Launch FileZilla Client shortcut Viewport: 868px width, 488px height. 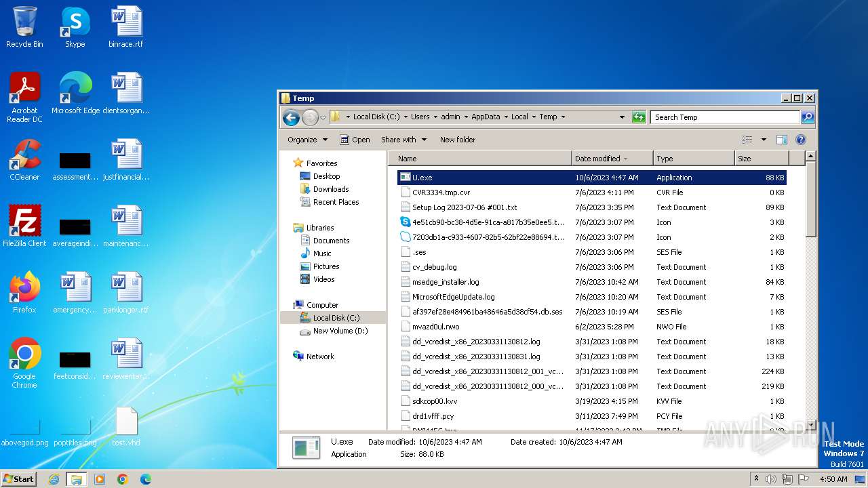coord(24,226)
